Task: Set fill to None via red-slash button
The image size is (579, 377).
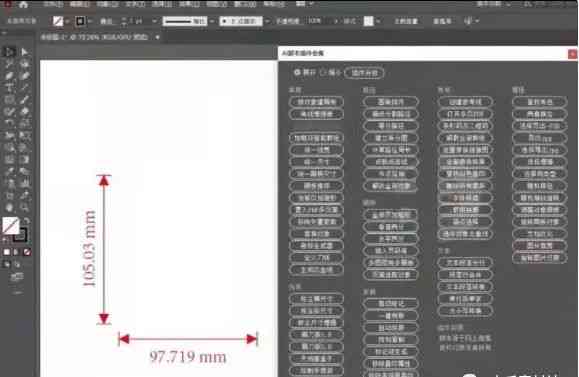Action: click(x=27, y=252)
